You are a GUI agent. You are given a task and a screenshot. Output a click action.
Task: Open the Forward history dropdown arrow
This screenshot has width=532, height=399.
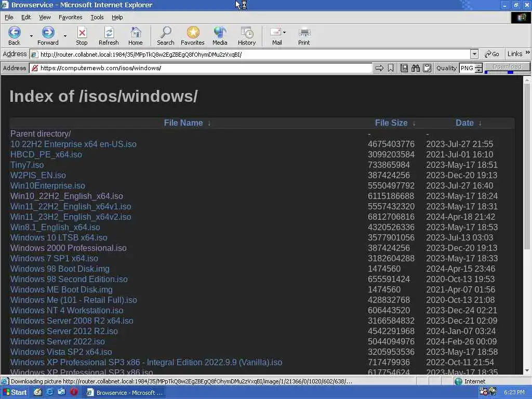[x=65, y=36]
